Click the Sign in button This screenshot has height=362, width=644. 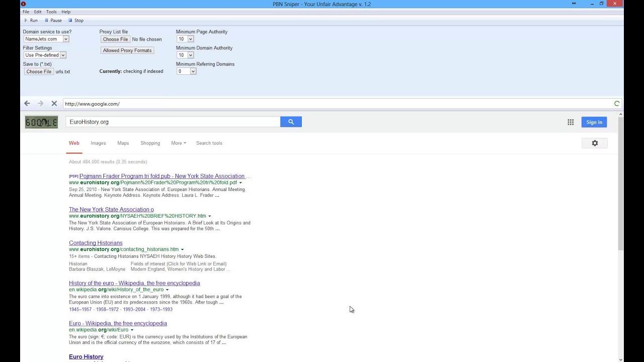594,122
